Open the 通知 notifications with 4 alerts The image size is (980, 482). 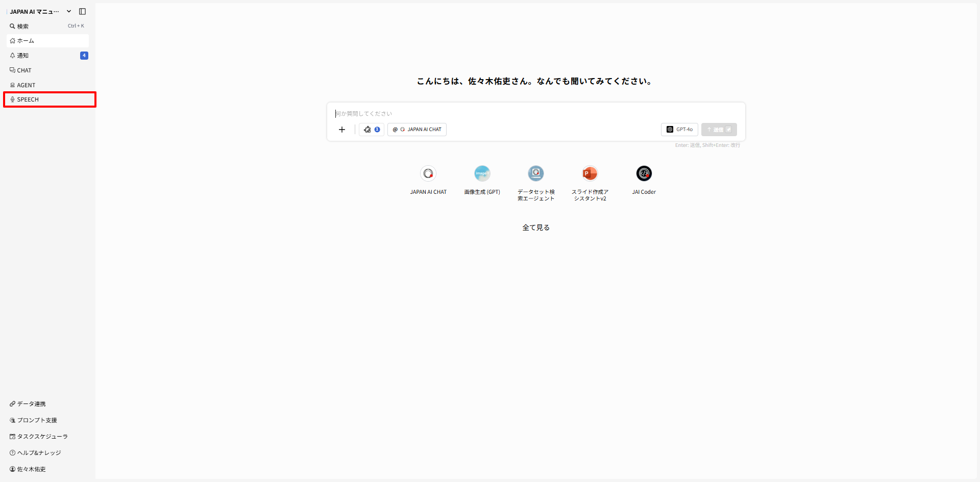click(23, 56)
